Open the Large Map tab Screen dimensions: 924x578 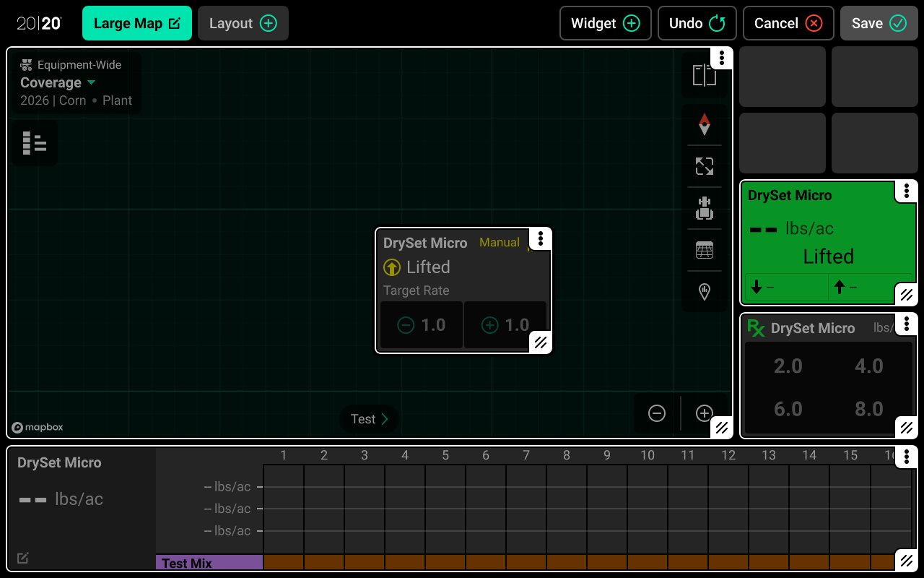[137, 23]
